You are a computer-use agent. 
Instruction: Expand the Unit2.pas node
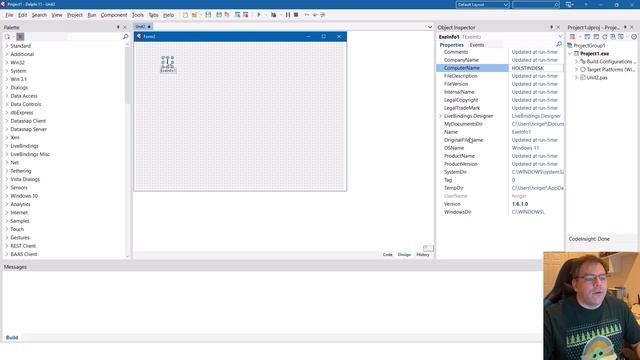[x=576, y=78]
